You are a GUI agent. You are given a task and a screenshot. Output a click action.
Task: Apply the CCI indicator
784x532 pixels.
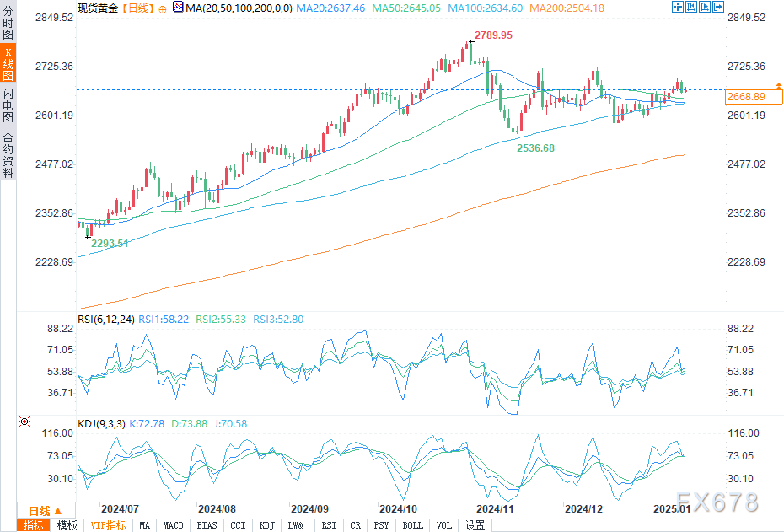point(238,525)
